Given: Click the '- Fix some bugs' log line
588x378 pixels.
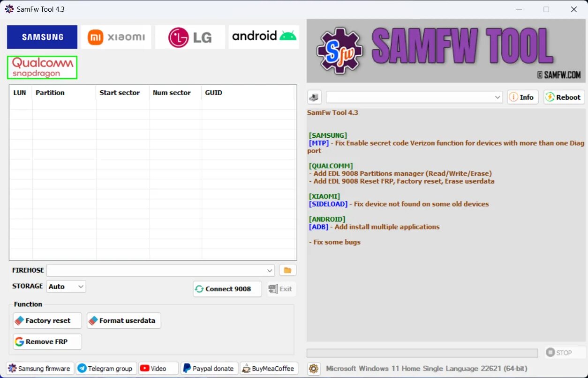Looking at the screenshot, I should click(x=335, y=242).
